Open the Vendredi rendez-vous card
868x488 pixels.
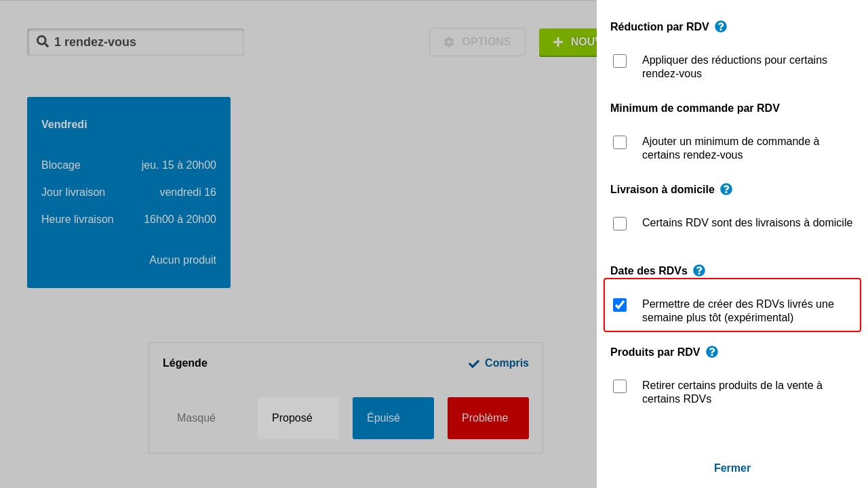coord(129,192)
